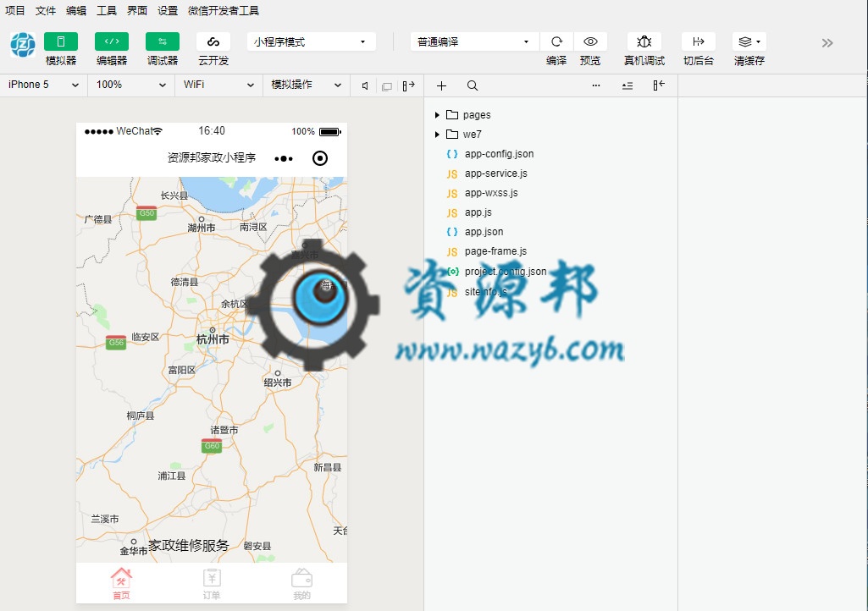Open the 云开发 cloud development icon

pos(213,41)
